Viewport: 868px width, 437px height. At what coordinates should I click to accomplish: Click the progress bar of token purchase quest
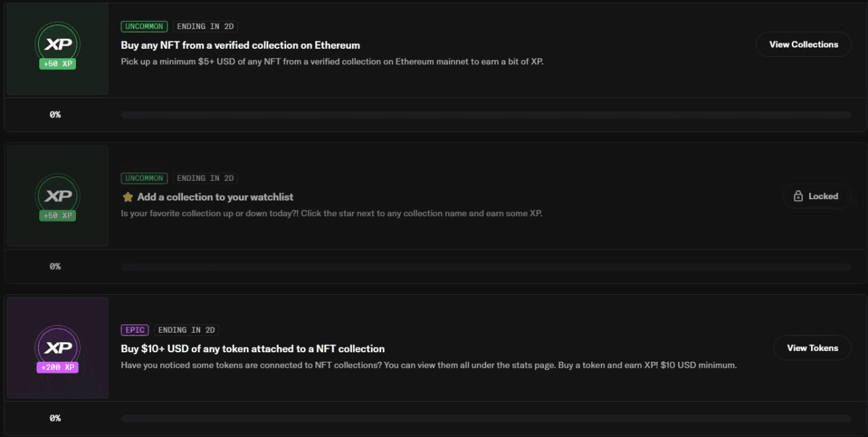click(x=486, y=419)
